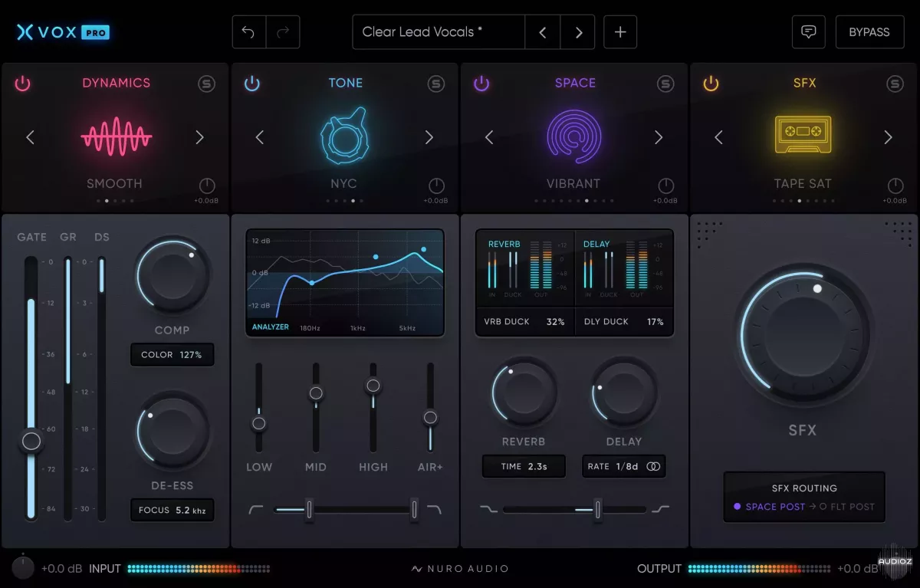Screen dimensions: 920x588
Task: Click the Low band slider handle
Action: coord(259,423)
